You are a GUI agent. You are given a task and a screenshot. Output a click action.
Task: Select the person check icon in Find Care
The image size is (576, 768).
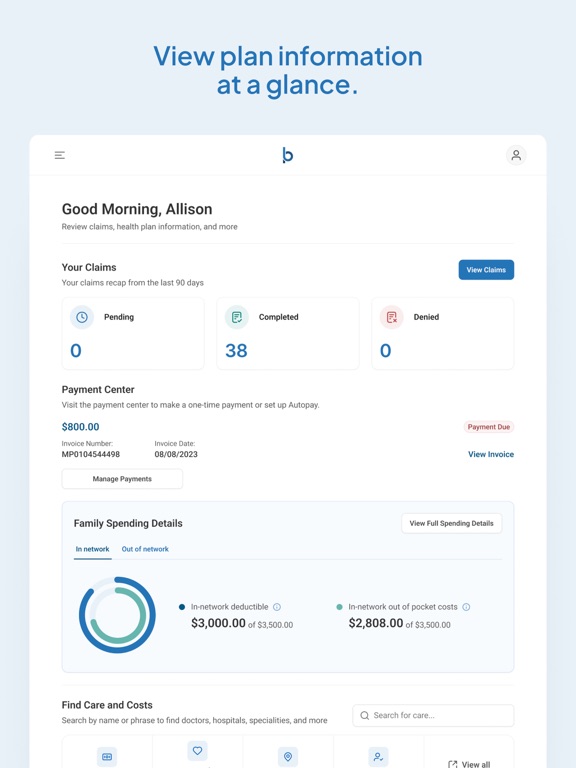(x=378, y=757)
